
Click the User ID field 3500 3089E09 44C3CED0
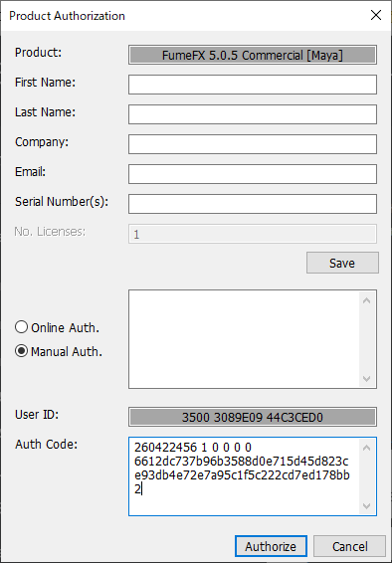click(x=253, y=417)
